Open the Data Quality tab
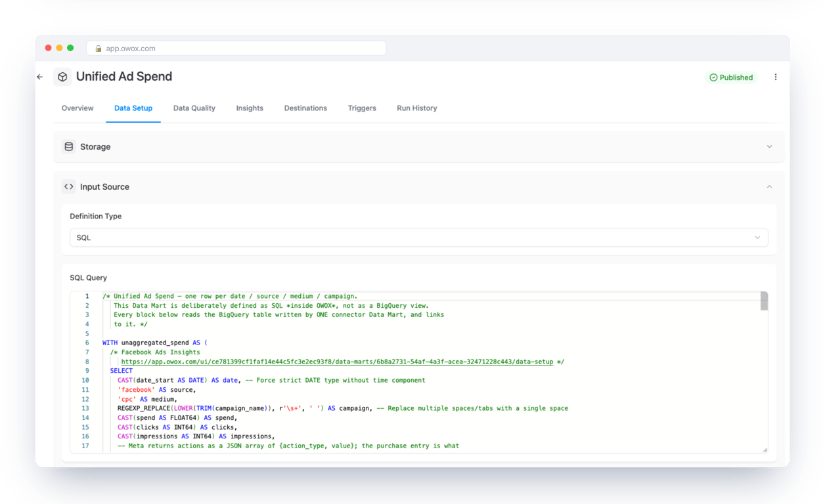 point(194,108)
